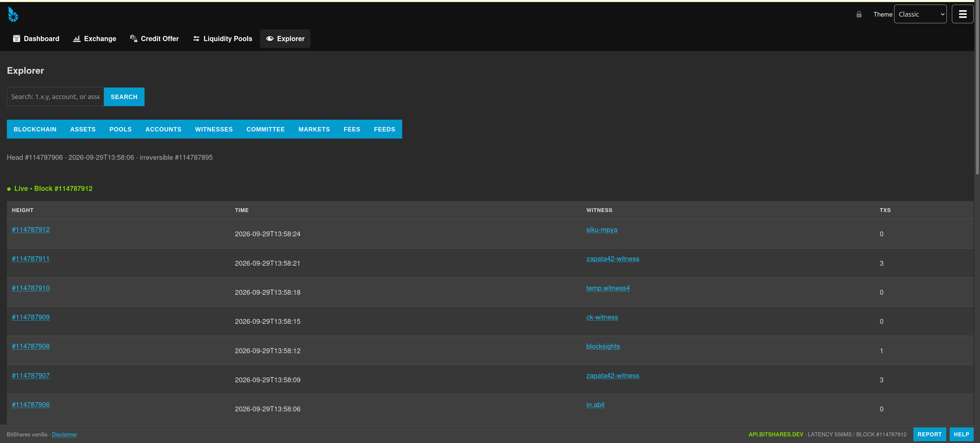Open zapata42-witness link in row #114787911
Viewport: 980px width, 443px height.
pos(613,259)
